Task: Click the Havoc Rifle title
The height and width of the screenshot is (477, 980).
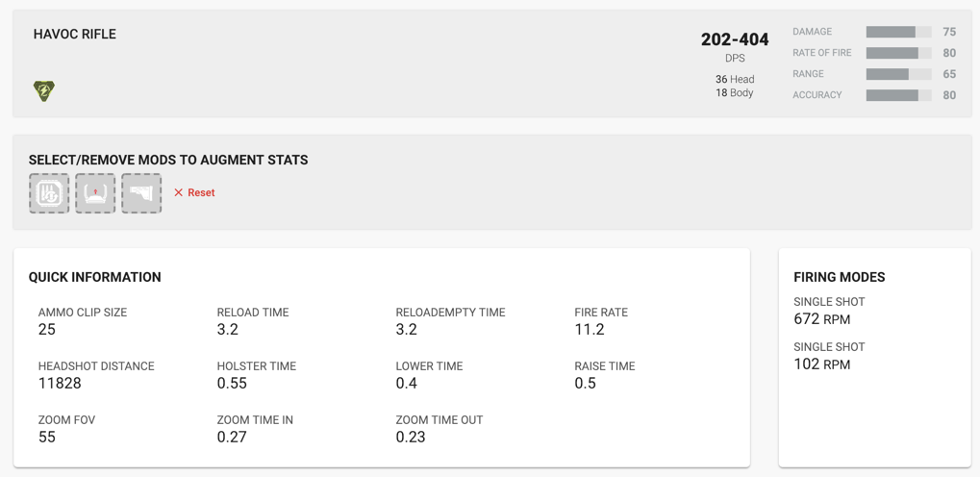Action: (x=75, y=35)
